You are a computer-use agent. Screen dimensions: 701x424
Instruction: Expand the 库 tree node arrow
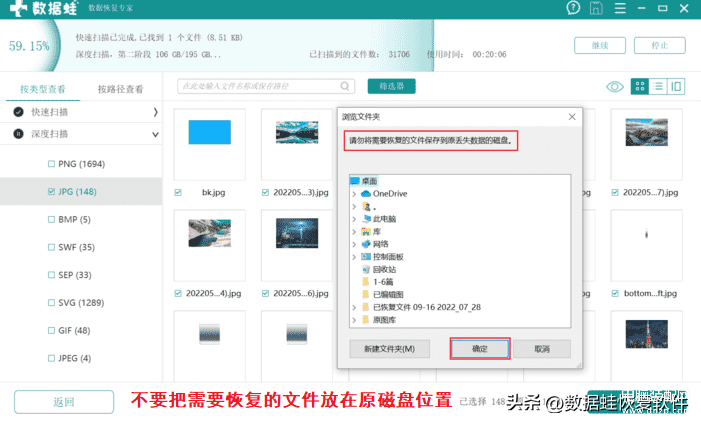click(x=354, y=232)
